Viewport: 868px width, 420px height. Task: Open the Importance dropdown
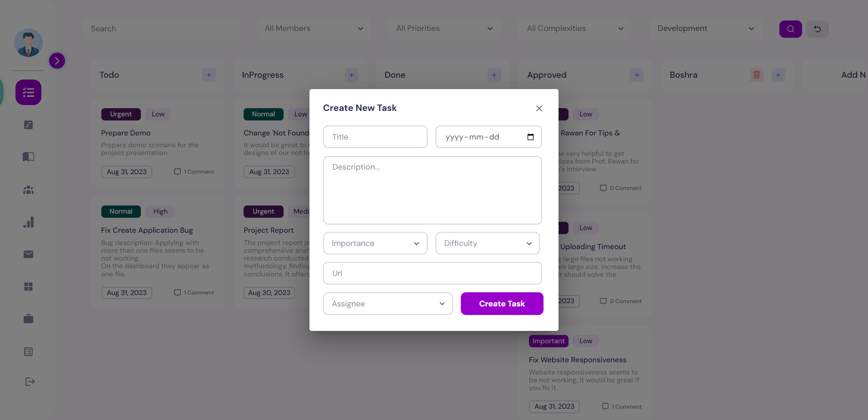(x=375, y=243)
